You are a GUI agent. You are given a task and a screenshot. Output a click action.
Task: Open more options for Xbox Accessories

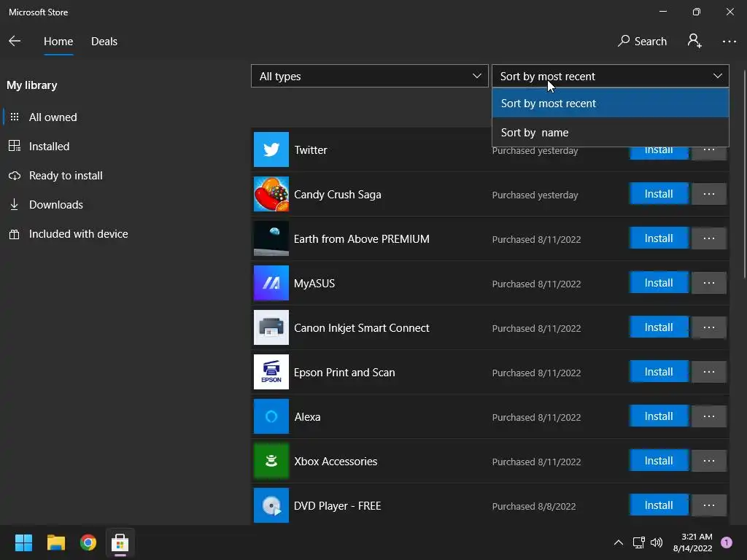pos(709,461)
